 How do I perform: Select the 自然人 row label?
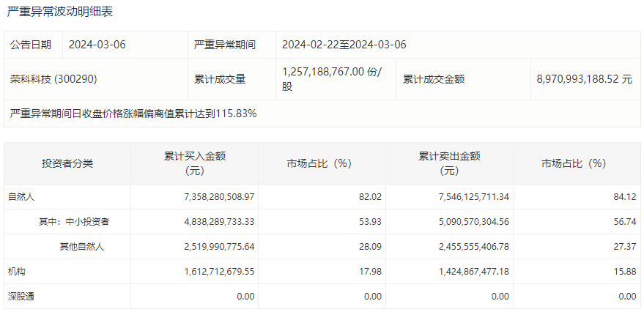[x=21, y=197]
